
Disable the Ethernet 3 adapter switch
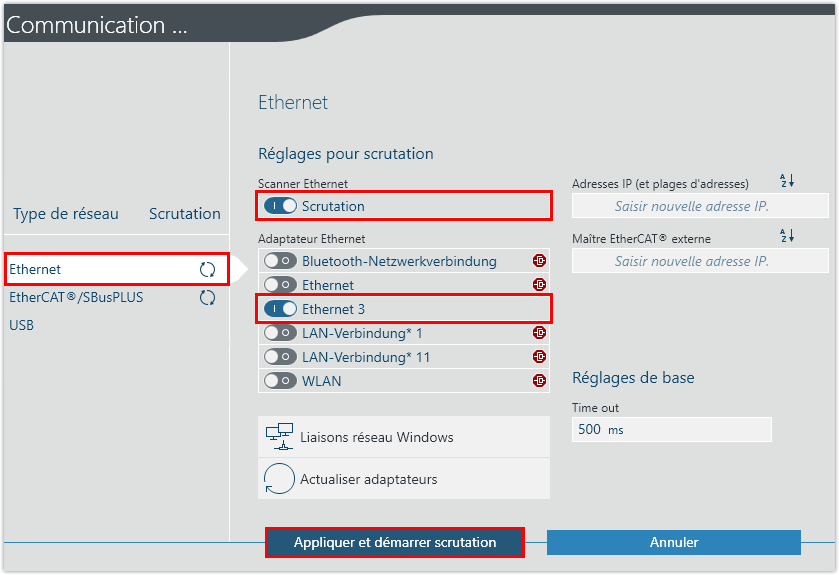click(x=281, y=309)
